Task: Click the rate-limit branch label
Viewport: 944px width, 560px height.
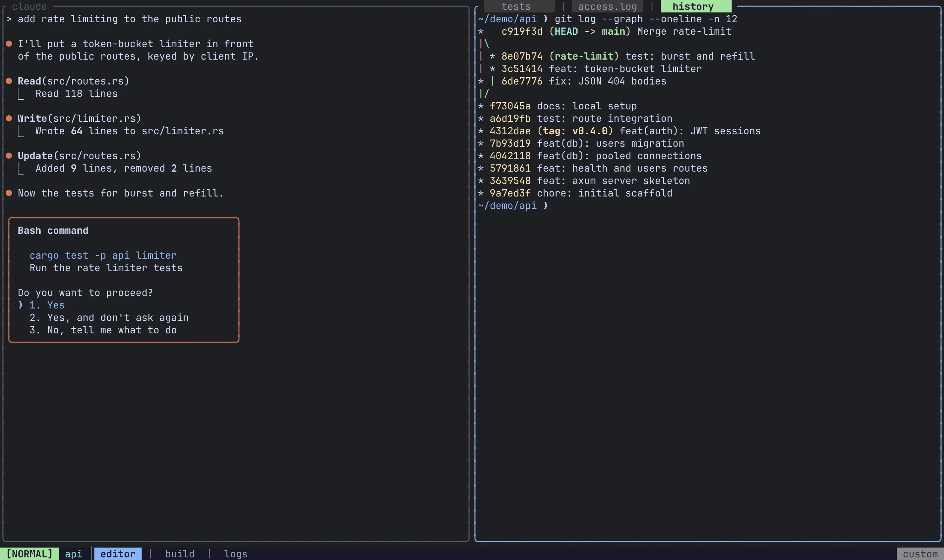Action: [584, 56]
